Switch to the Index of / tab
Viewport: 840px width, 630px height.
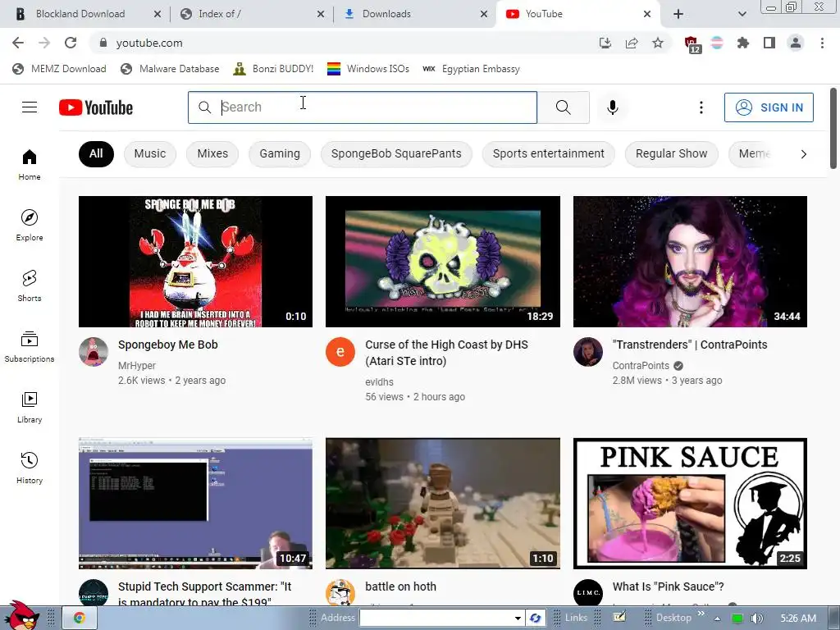(x=220, y=14)
